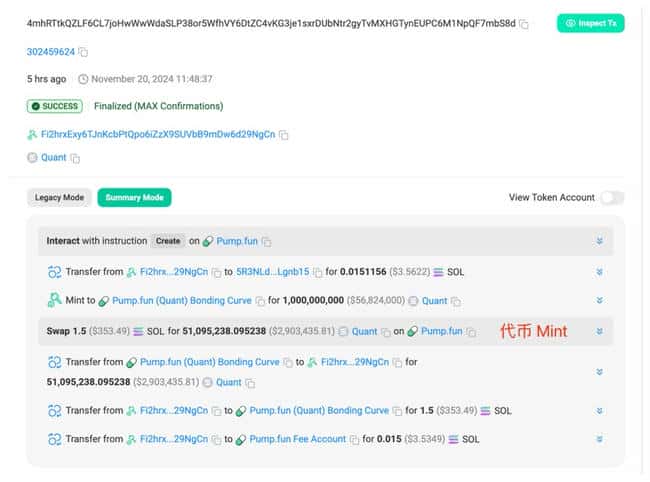Copy the 5R3NLd...Lgnb15 recipient address
650x482 pixels.
click(319, 271)
